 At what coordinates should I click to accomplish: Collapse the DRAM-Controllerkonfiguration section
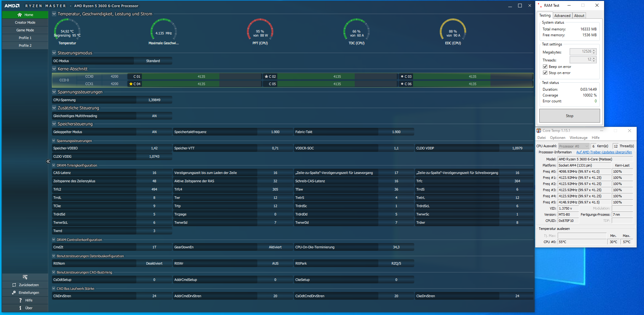(x=54, y=240)
